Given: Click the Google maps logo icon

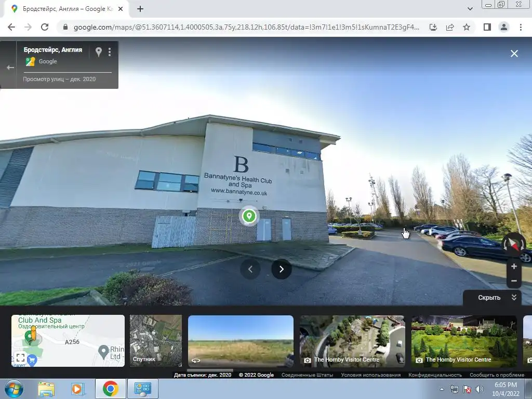Looking at the screenshot, I should [31, 61].
